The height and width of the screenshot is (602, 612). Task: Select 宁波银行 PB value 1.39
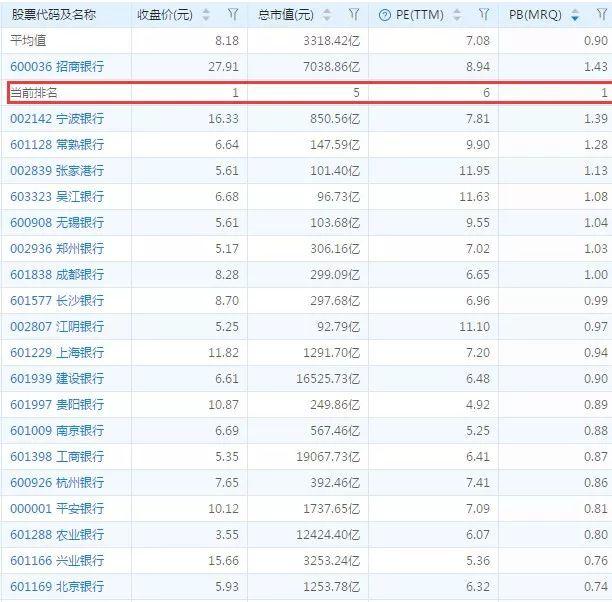click(596, 119)
